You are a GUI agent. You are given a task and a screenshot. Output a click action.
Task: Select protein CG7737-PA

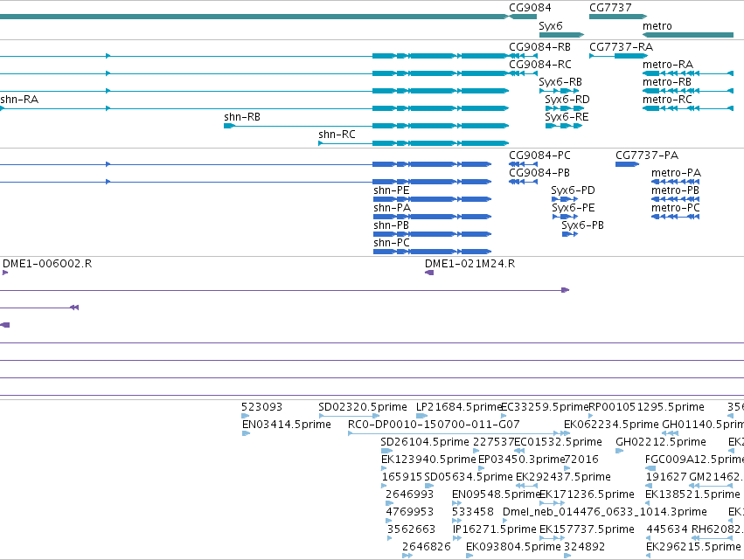(x=627, y=164)
